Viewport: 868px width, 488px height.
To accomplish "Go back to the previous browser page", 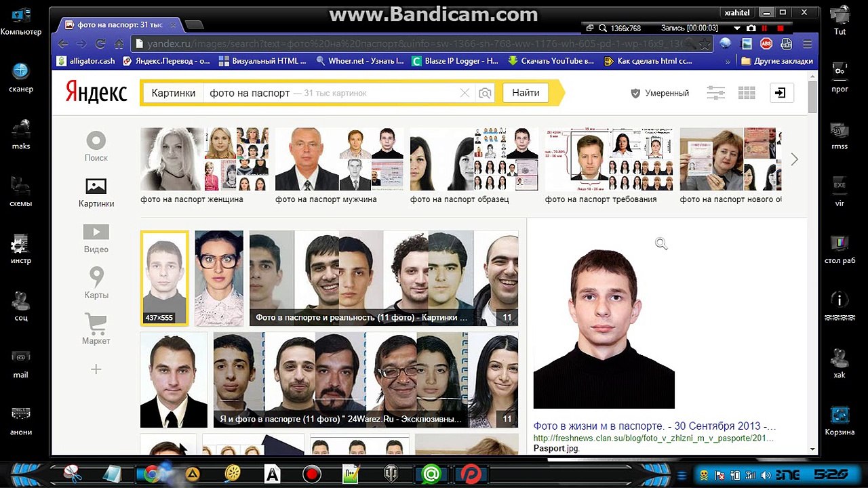I will (63, 43).
